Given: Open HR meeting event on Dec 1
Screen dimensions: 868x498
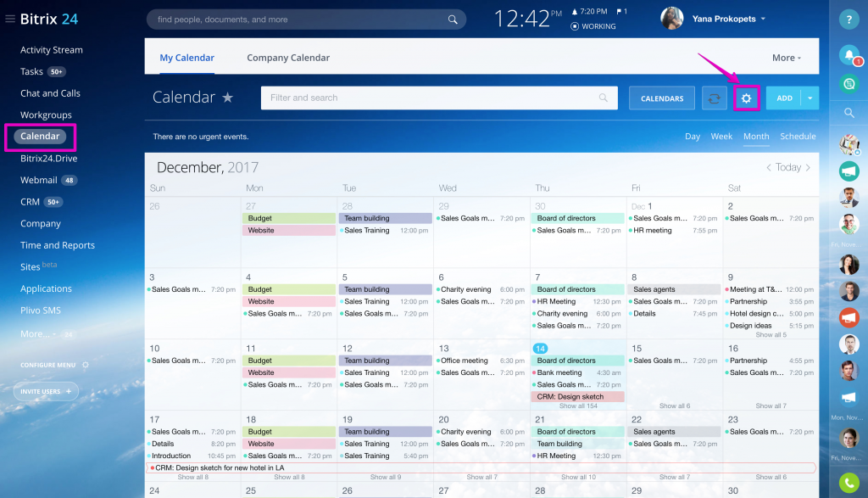Looking at the screenshot, I should (674, 231).
